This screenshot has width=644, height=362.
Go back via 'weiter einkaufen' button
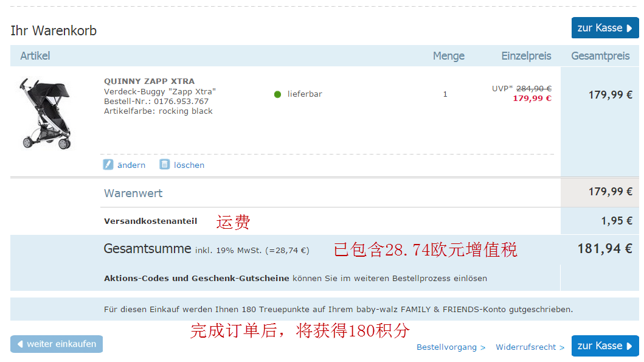[x=57, y=344]
